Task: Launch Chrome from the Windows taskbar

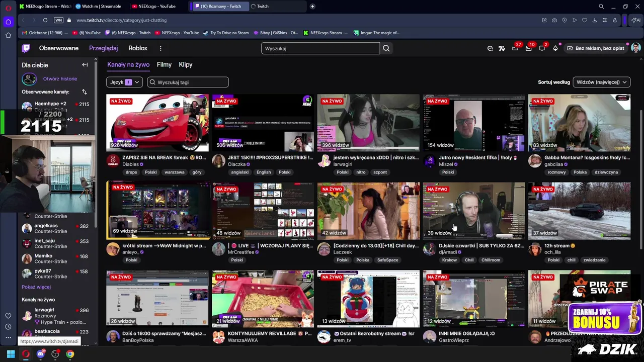Action: pyautogui.click(x=70, y=354)
